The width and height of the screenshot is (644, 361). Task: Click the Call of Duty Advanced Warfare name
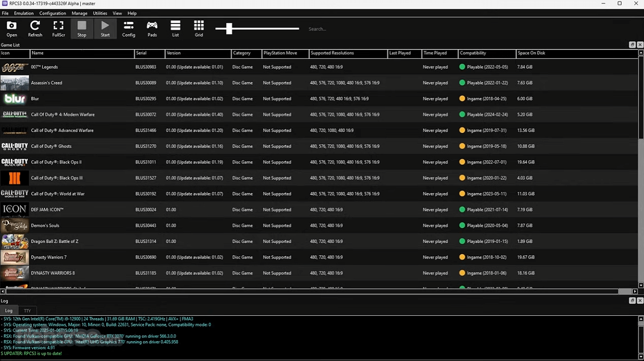click(62, 131)
